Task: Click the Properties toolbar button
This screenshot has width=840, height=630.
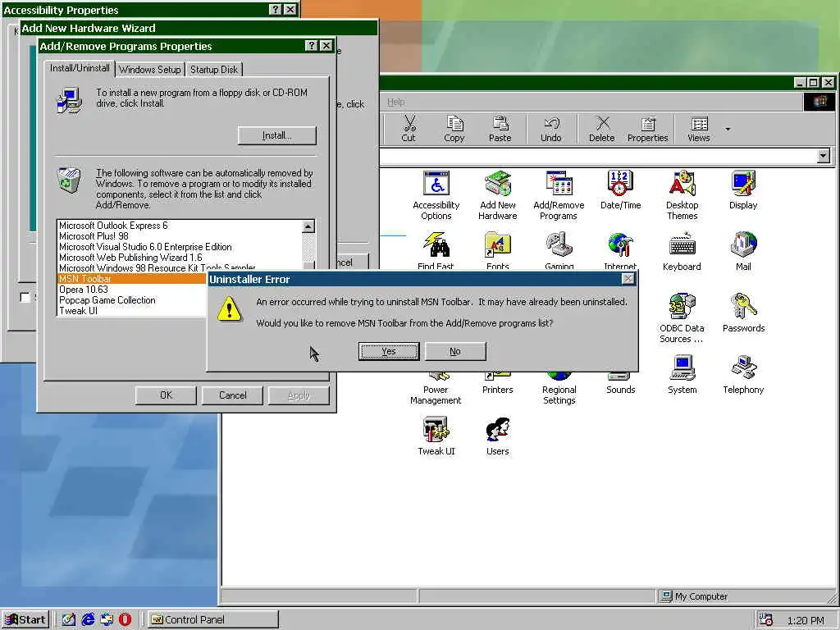Action: [x=648, y=129]
